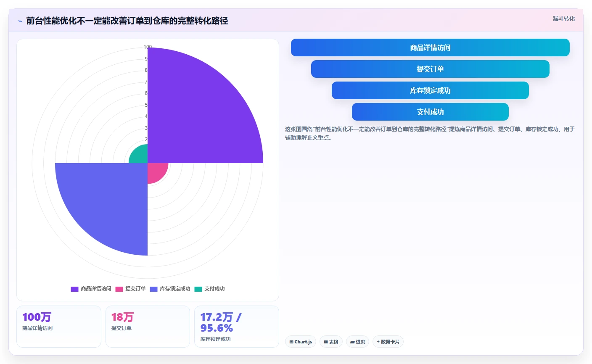592x364 pixels.
Task: Click the description paragraph starting with 这张图围绕
Action: (430, 133)
